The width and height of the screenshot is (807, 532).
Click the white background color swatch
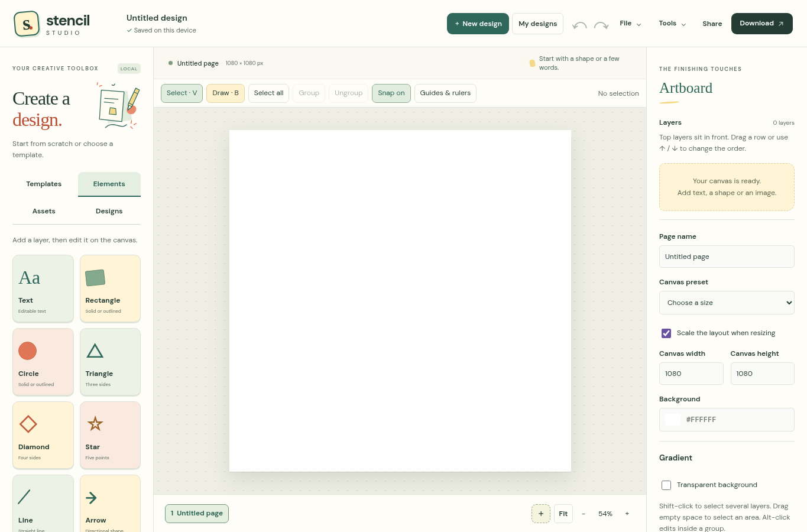coord(673,420)
